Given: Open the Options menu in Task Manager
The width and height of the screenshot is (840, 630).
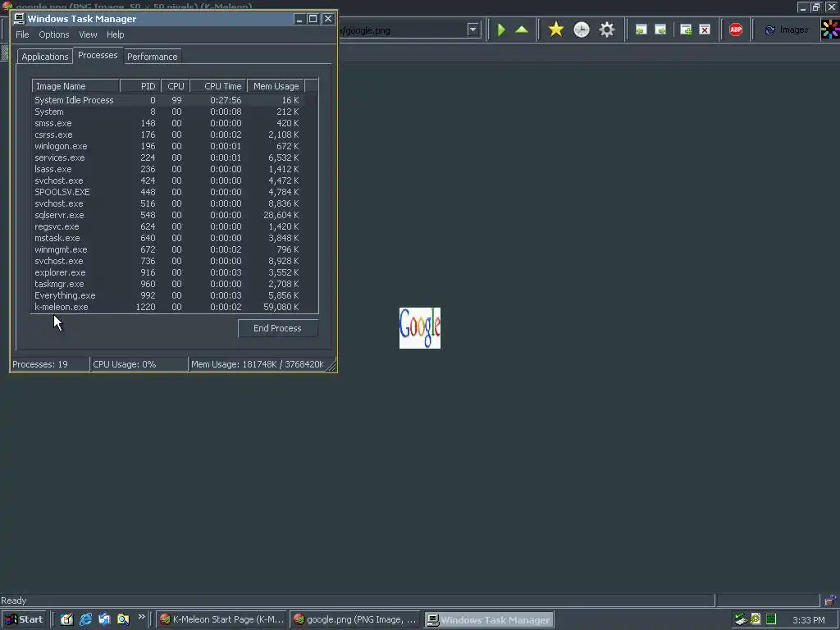Looking at the screenshot, I should pyautogui.click(x=53, y=34).
